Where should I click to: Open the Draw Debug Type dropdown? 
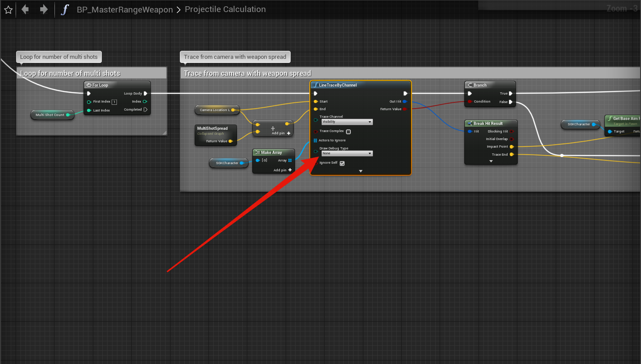point(347,153)
